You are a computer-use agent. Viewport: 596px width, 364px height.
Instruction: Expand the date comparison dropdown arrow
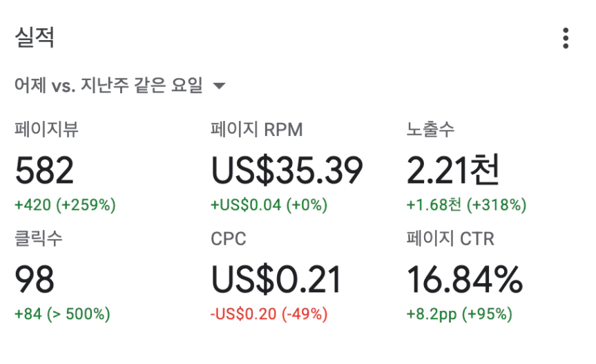coord(220,86)
